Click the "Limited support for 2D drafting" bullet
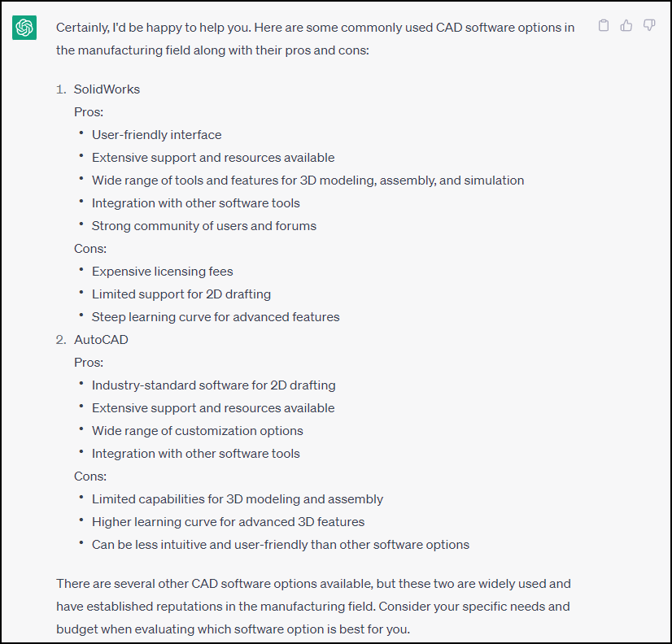 pos(181,294)
